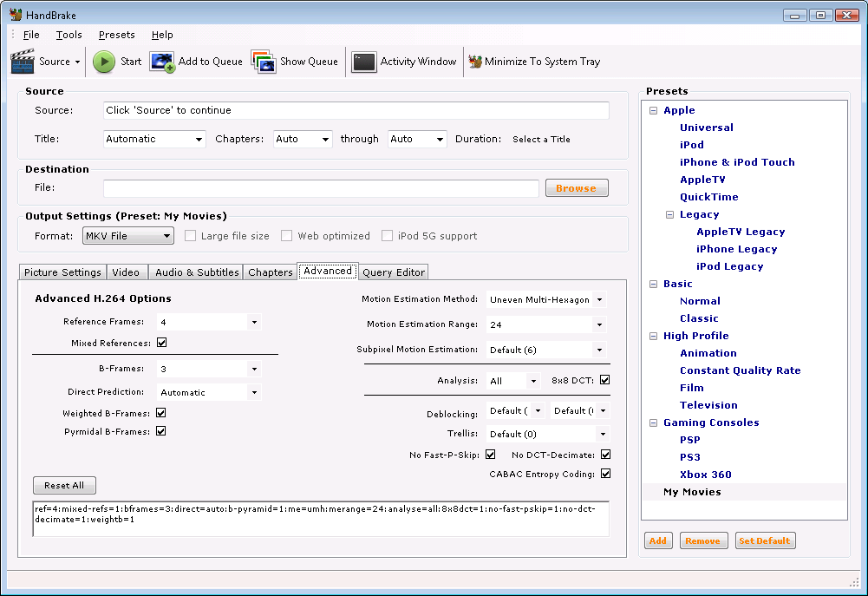Open the Tools menu

click(69, 35)
